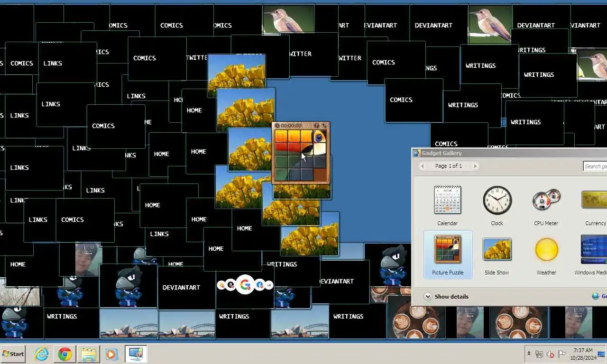The image size is (607, 364).
Task: Show hidden tray icons
Action: 529,354
